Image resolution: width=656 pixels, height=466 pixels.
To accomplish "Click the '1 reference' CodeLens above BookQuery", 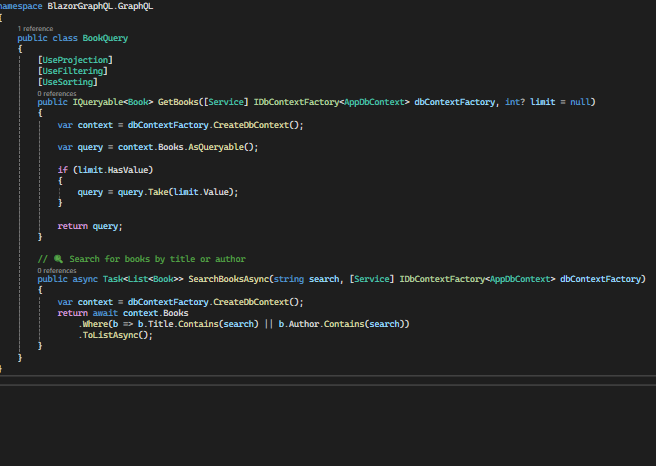I will pyautogui.click(x=35, y=28).
